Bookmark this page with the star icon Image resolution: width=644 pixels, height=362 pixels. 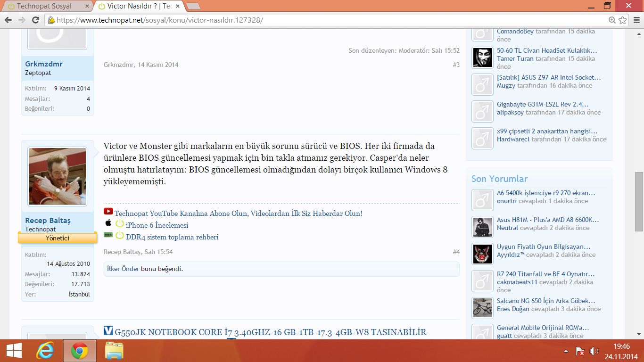click(623, 20)
